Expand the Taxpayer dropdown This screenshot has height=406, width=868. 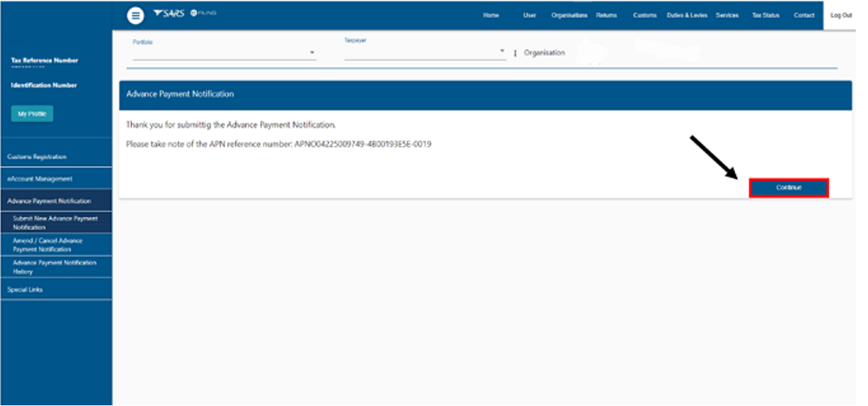502,52
